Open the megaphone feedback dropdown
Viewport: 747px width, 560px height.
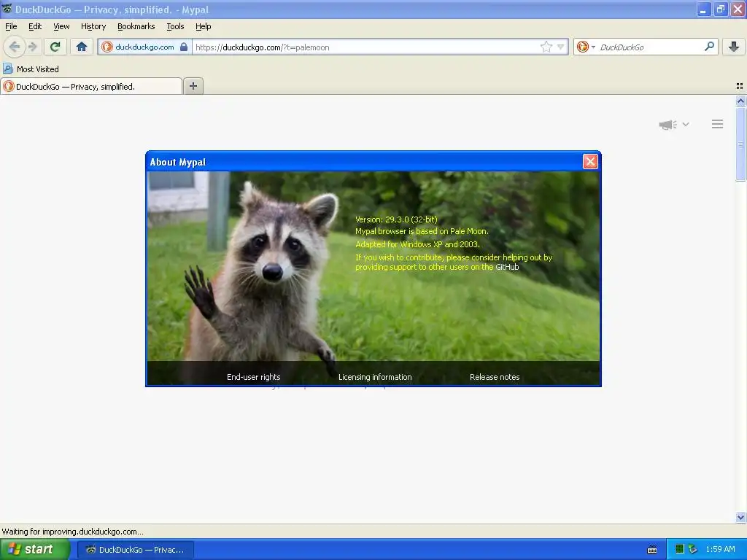coord(673,124)
